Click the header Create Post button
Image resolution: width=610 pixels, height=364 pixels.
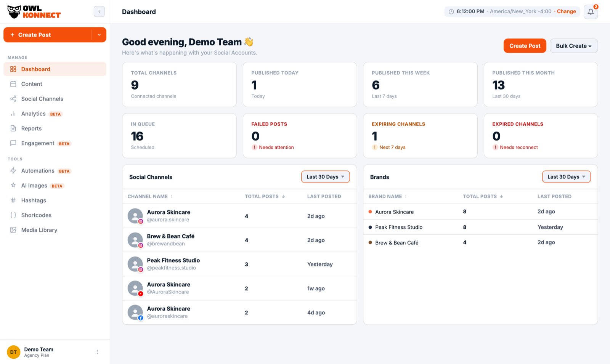(x=525, y=46)
